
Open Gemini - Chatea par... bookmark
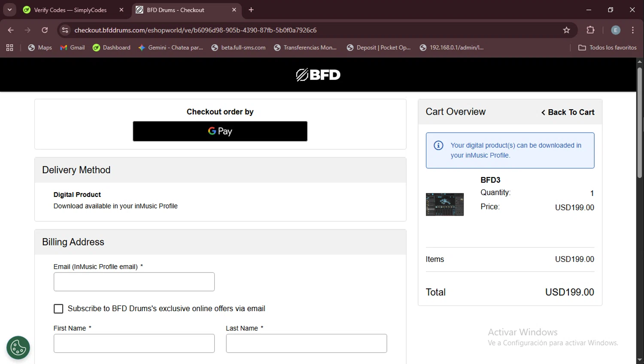point(170,48)
